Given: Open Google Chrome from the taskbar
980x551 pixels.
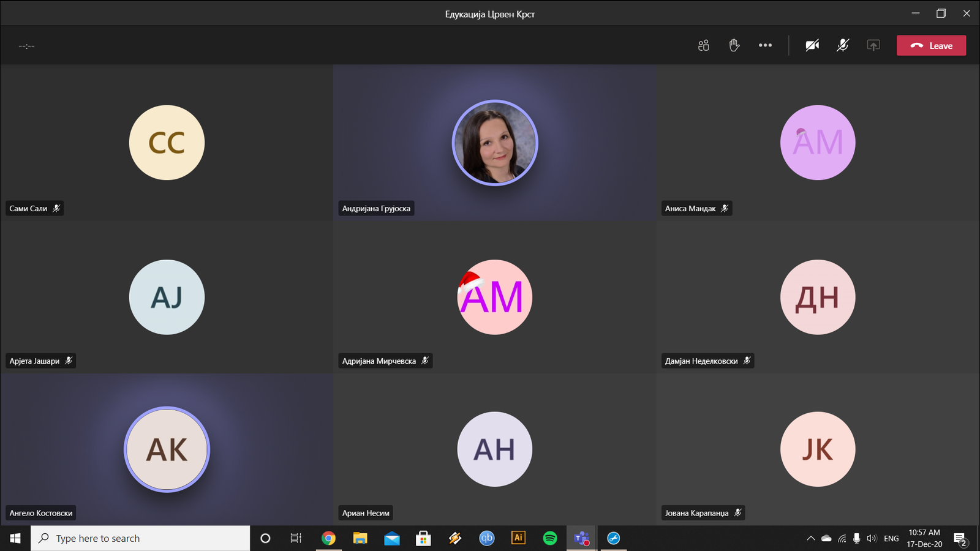Looking at the screenshot, I should pyautogui.click(x=329, y=538).
